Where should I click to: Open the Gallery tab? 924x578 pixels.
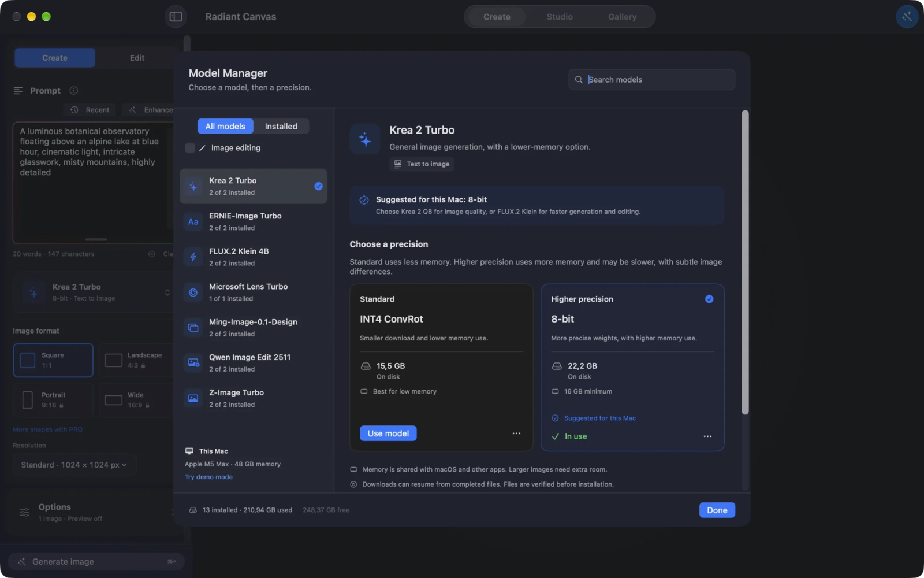click(622, 17)
